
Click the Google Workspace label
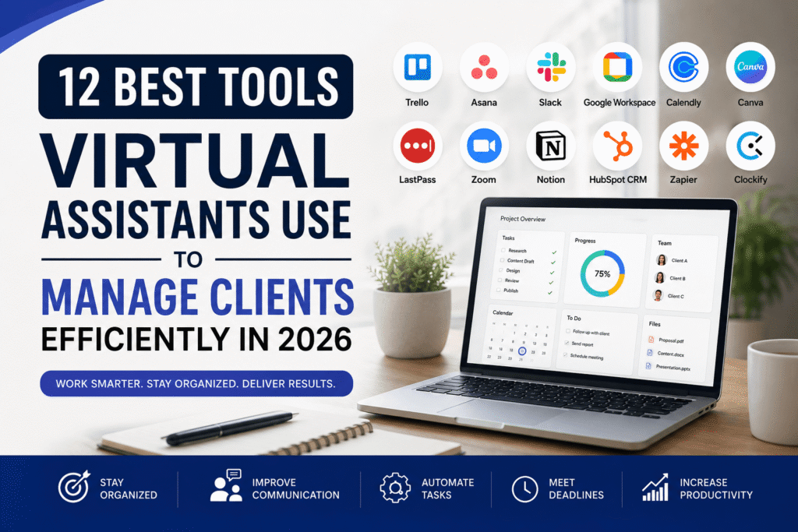[620, 102]
